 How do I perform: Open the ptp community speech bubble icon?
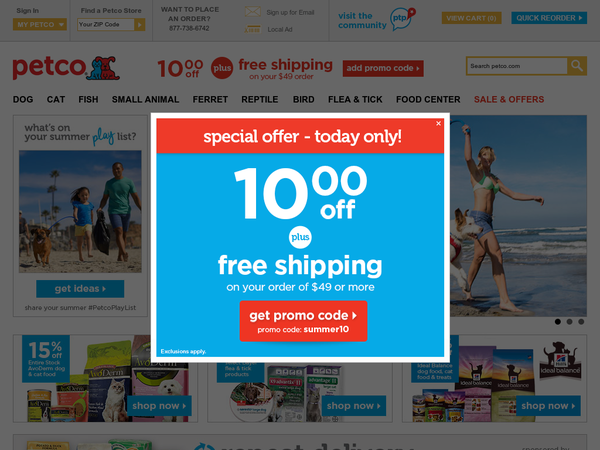[402, 18]
